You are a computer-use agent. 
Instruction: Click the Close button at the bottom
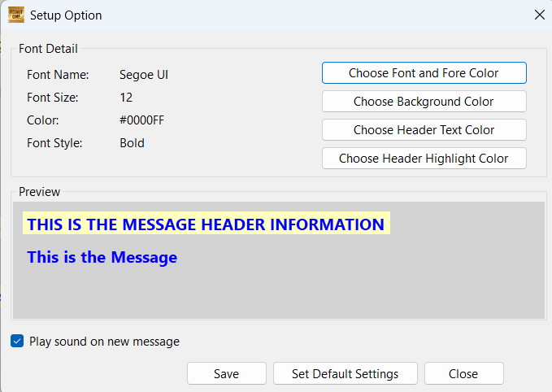(x=463, y=373)
